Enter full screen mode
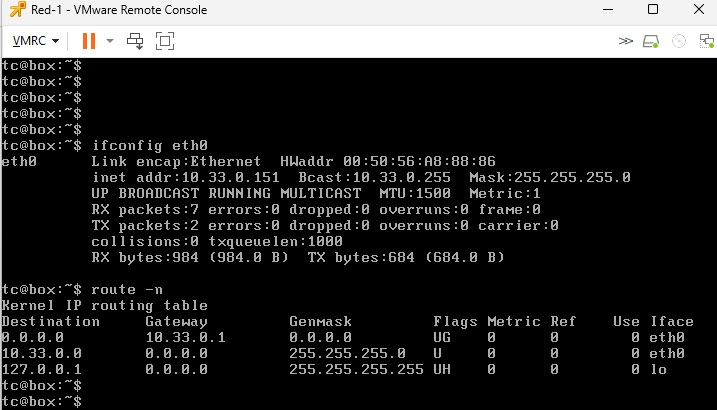The width and height of the screenshot is (717, 410). click(165, 41)
